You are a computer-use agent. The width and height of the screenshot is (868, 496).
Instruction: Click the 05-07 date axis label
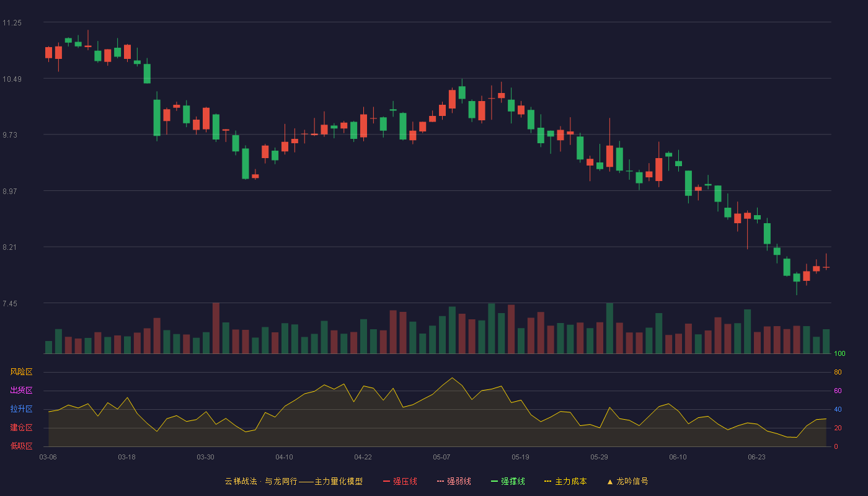click(x=442, y=457)
